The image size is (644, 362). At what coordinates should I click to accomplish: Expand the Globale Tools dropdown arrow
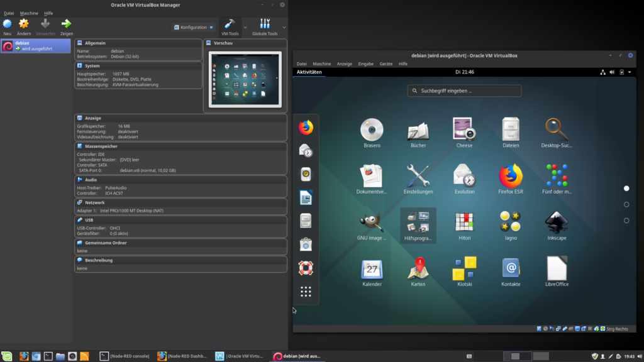[x=284, y=27]
